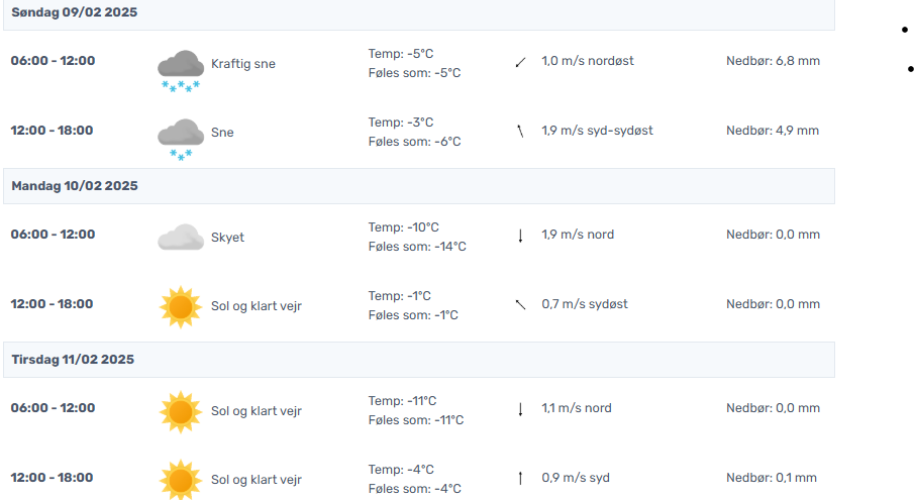
Task: Click the Sunday afternoon snow cloud icon
Action: (180, 137)
